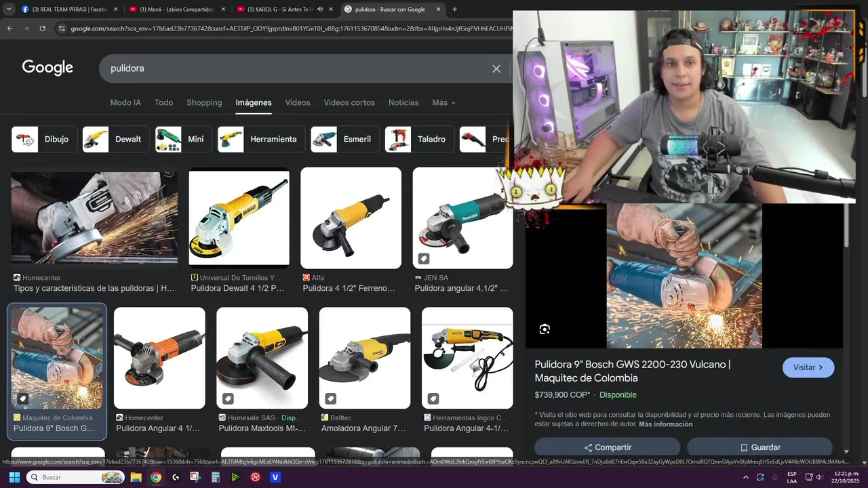
Task: Click the Chrome taskbar icon
Action: pyautogui.click(x=156, y=477)
